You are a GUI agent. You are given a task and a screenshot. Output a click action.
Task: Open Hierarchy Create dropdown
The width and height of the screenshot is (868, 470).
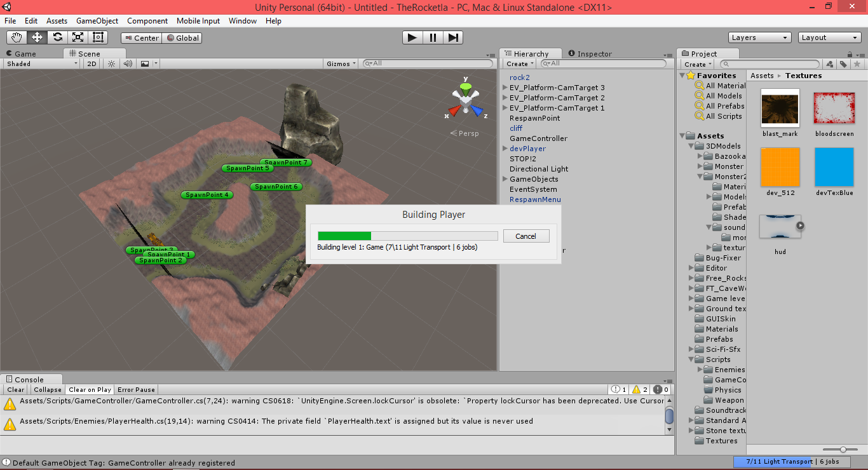point(520,64)
